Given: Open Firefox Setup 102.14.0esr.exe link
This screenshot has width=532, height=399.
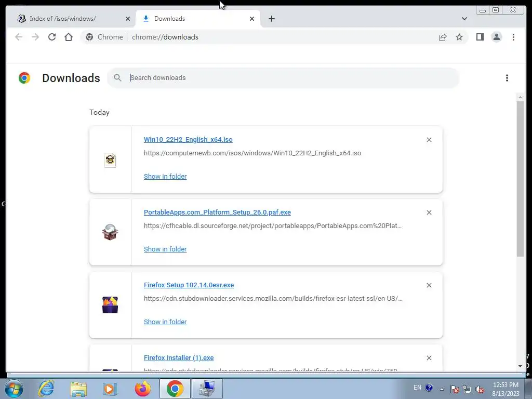Looking at the screenshot, I should 189,285.
